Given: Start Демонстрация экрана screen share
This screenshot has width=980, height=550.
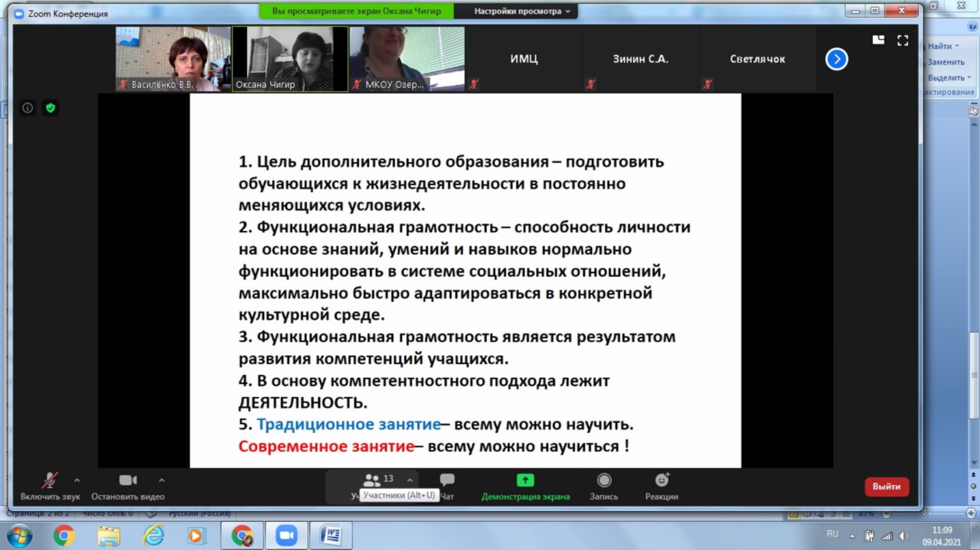Looking at the screenshot, I should tap(525, 486).
